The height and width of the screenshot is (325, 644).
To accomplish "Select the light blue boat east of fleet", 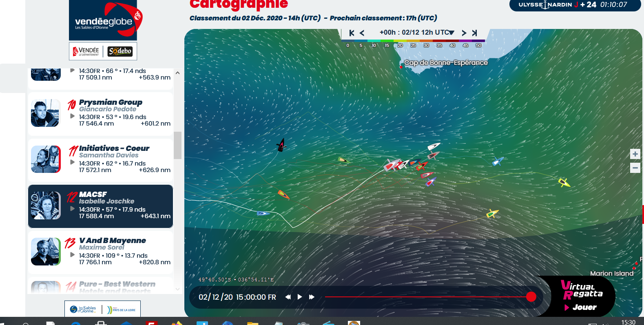I will (x=498, y=161).
